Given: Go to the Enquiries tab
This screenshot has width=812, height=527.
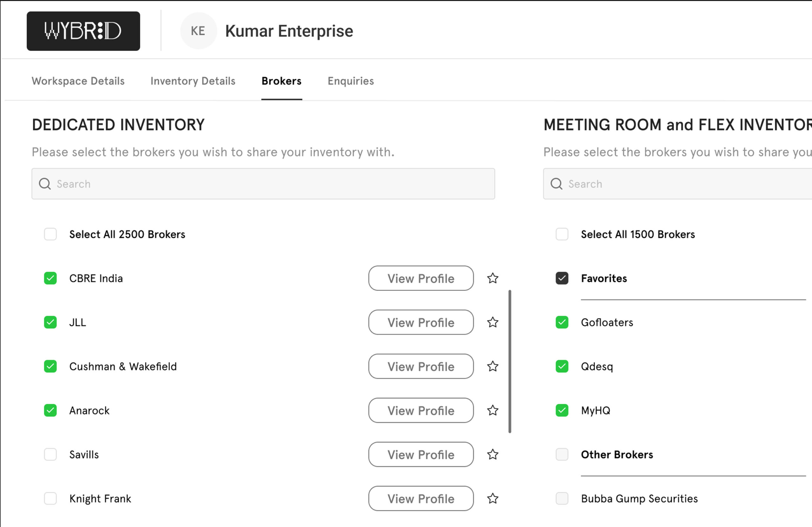Looking at the screenshot, I should click(x=351, y=81).
